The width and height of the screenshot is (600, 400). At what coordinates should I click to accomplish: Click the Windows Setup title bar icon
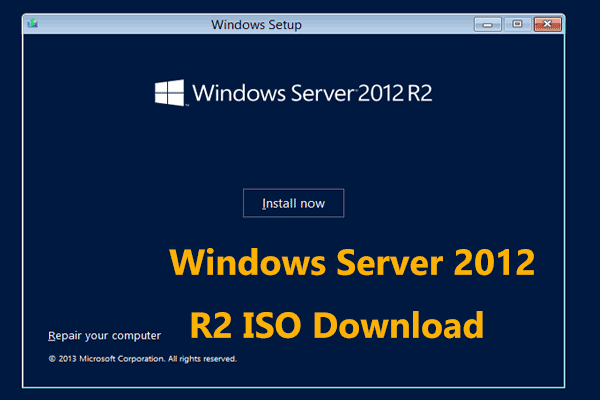(x=33, y=24)
